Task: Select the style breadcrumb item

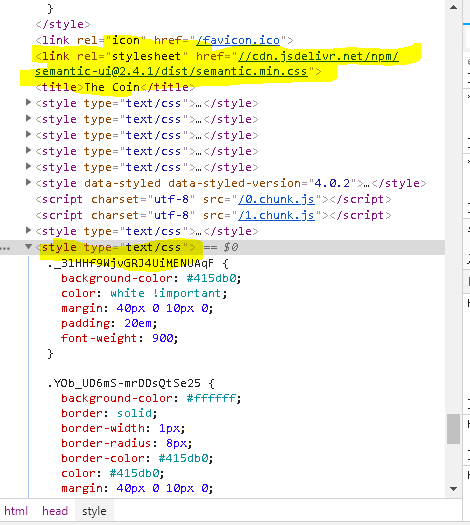Action: 94,511
